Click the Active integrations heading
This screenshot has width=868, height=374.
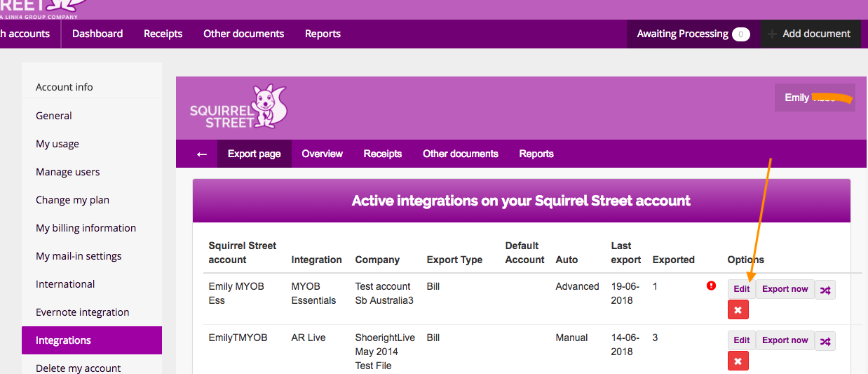click(x=521, y=201)
